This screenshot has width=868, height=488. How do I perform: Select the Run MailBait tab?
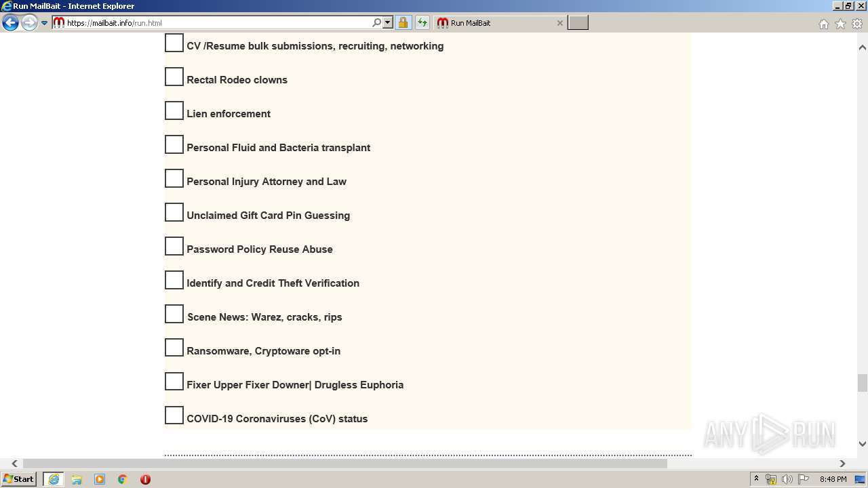click(500, 22)
